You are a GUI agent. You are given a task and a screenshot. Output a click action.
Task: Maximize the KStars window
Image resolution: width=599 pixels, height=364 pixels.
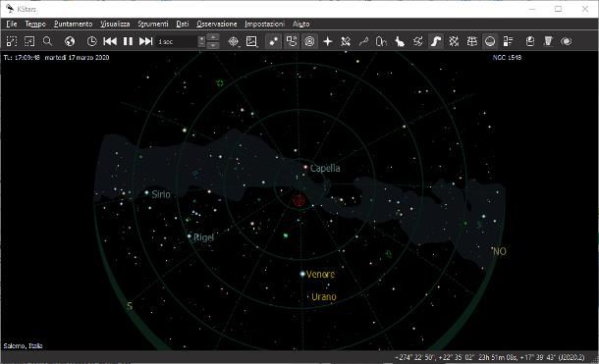tap(558, 9)
